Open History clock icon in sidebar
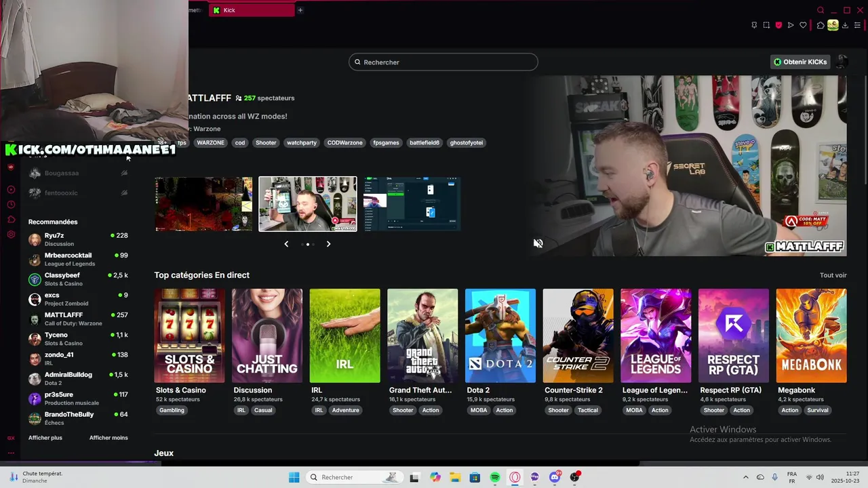 point(11,205)
